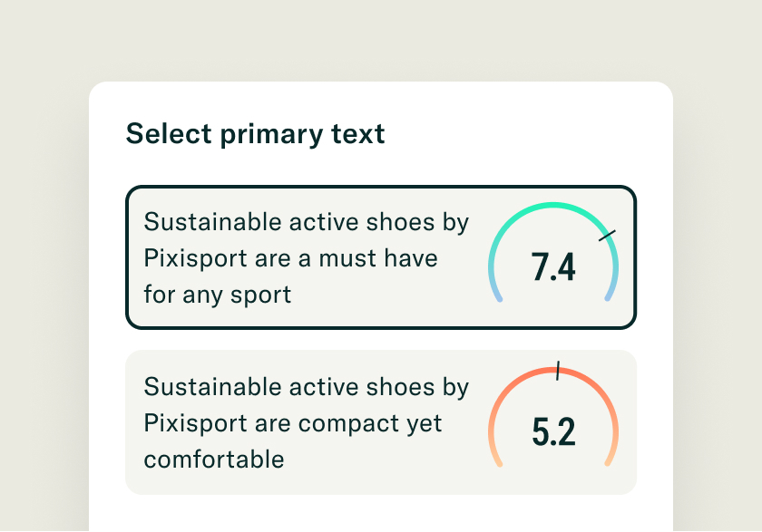The width and height of the screenshot is (762, 532).
Task: Click the word "comfortable" in second option
Action: (x=214, y=459)
